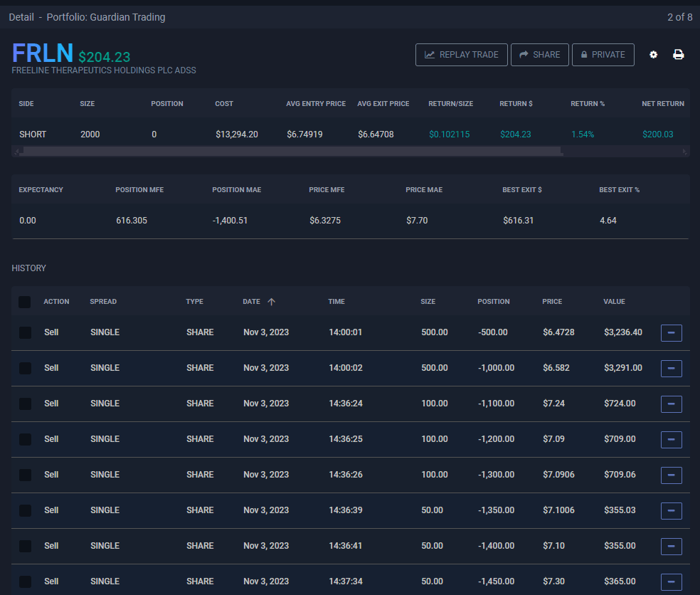This screenshot has height=595, width=700.
Task: Sort history by the Time column header
Action: [x=336, y=302]
